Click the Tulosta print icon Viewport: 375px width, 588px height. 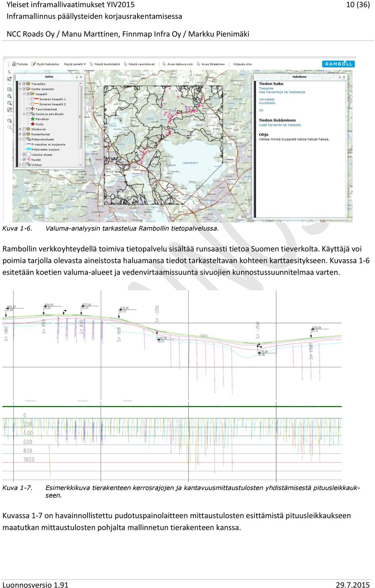click(x=14, y=64)
